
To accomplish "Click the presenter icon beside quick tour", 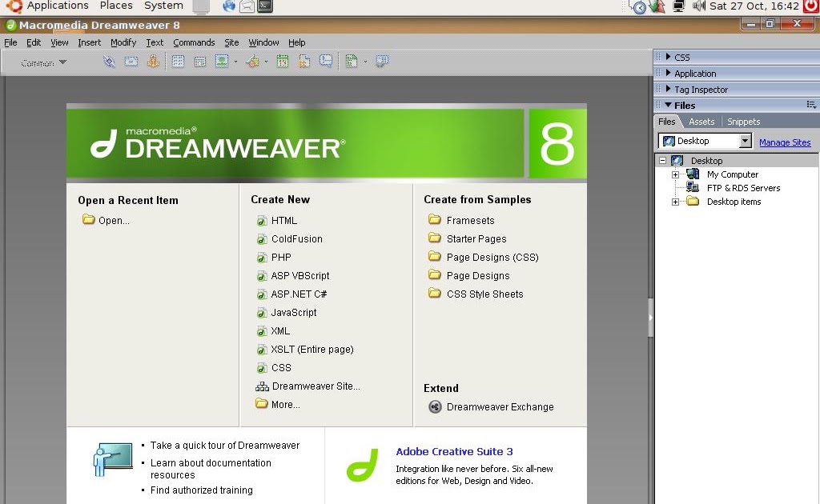I will click(x=112, y=460).
